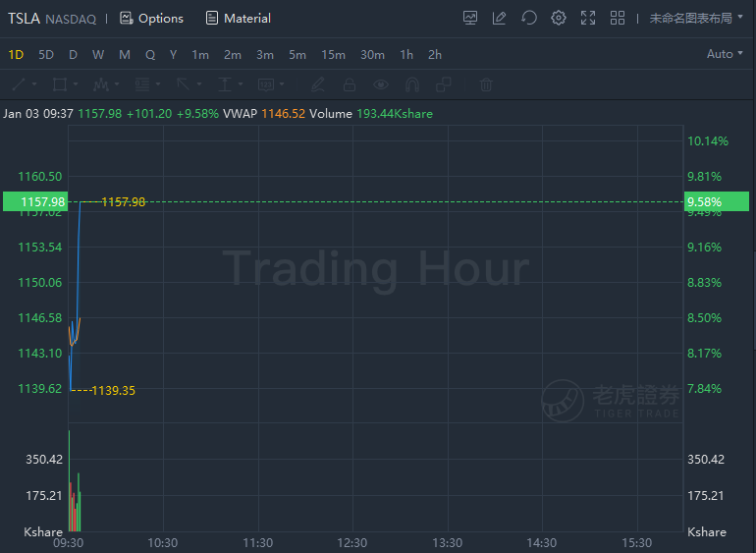Viewport: 756px width, 553px height.
Task: Choose the 1h interval
Action: [406, 55]
